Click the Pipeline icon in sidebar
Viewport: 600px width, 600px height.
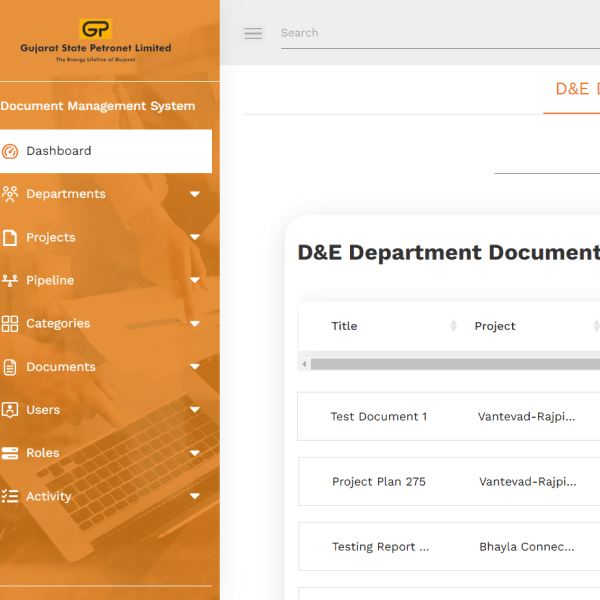[10, 281]
